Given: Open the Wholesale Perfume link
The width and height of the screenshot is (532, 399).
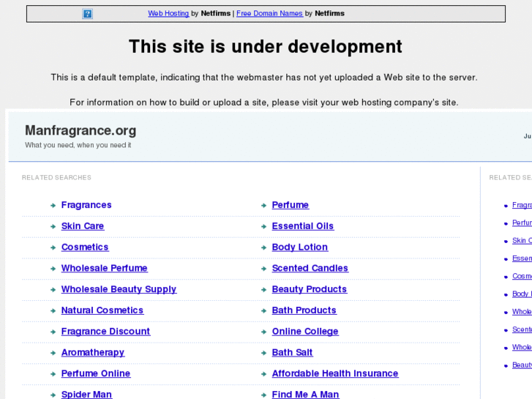Looking at the screenshot, I should tap(104, 268).
